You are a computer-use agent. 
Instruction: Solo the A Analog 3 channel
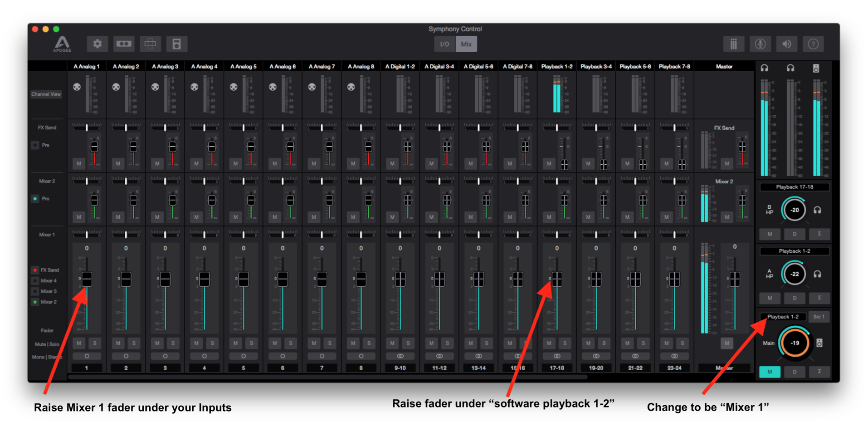[x=173, y=343]
